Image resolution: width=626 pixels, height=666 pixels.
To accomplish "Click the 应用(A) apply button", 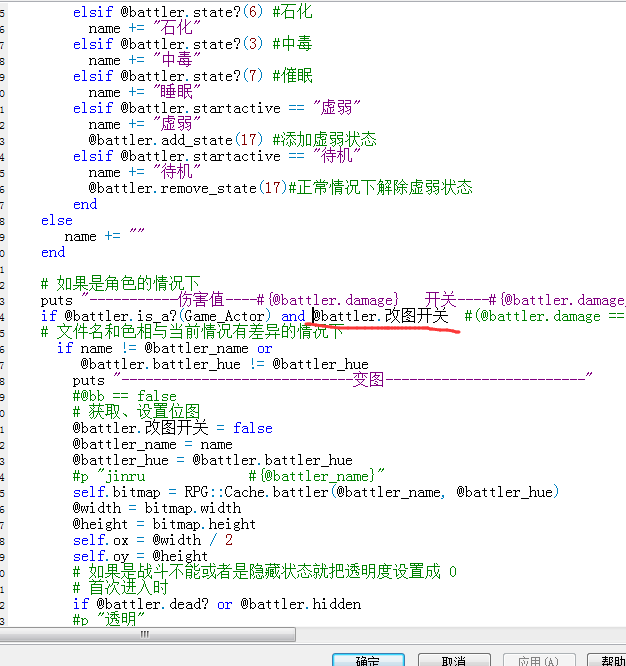I will coord(539,660).
